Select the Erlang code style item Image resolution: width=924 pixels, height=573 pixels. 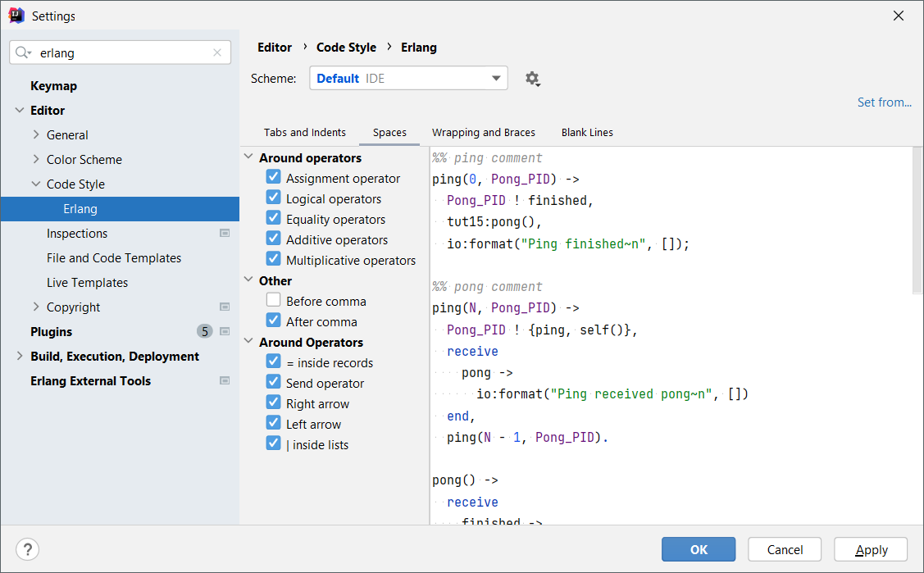pyautogui.click(x=121, y=209)
